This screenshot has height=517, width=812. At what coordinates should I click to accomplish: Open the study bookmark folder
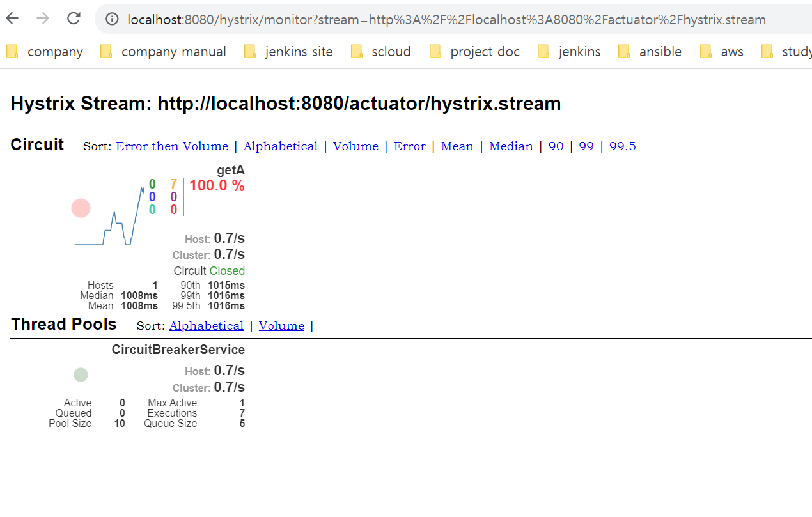tap(787, 52)
